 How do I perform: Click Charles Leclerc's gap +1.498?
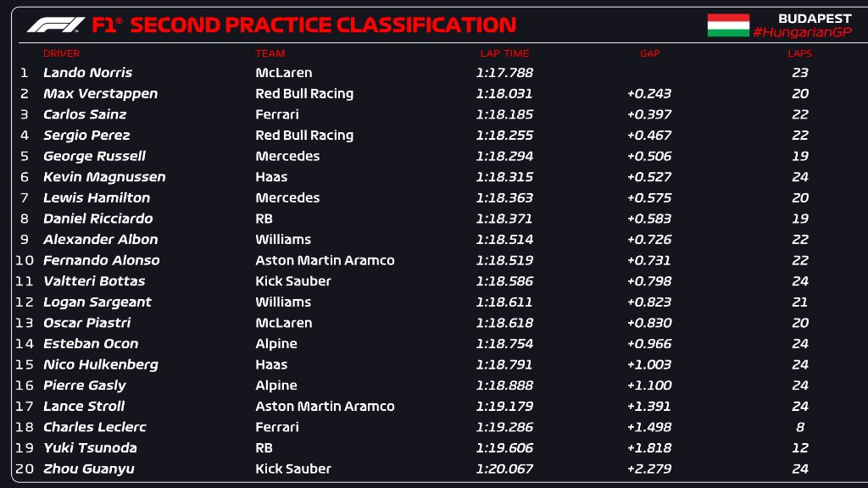[x=649, y=427]
